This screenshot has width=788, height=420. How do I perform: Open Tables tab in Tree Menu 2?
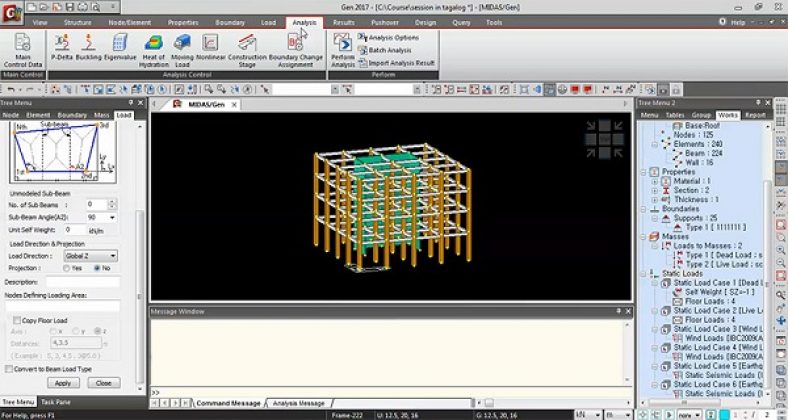pos(674,115)
